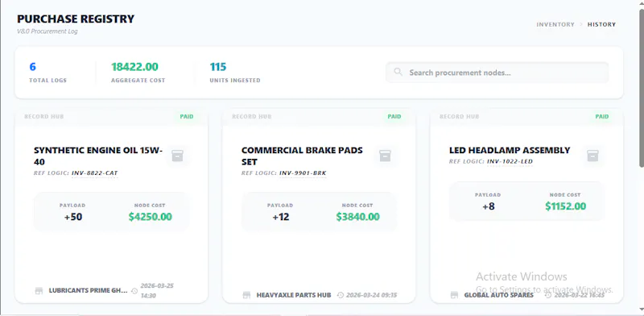
Task: Focus the Search procurement nodes field
Action: (497, 73)
